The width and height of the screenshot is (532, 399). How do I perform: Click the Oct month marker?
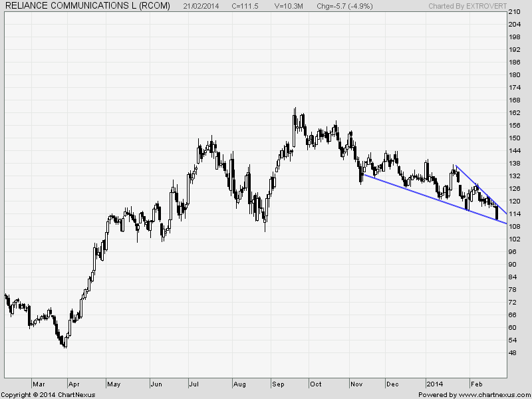click(x=316, y=384)
